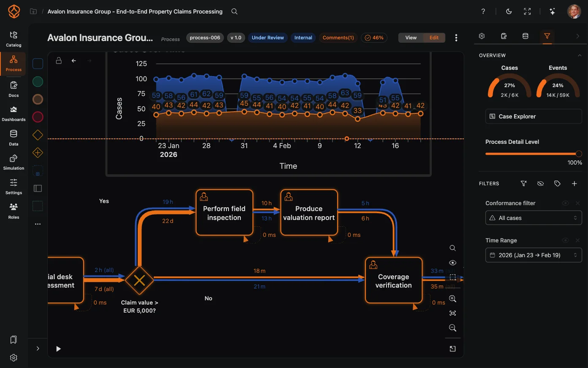Remove the Conformance filter
This screenshot has height=368, width=588.
tap(577, 203)
